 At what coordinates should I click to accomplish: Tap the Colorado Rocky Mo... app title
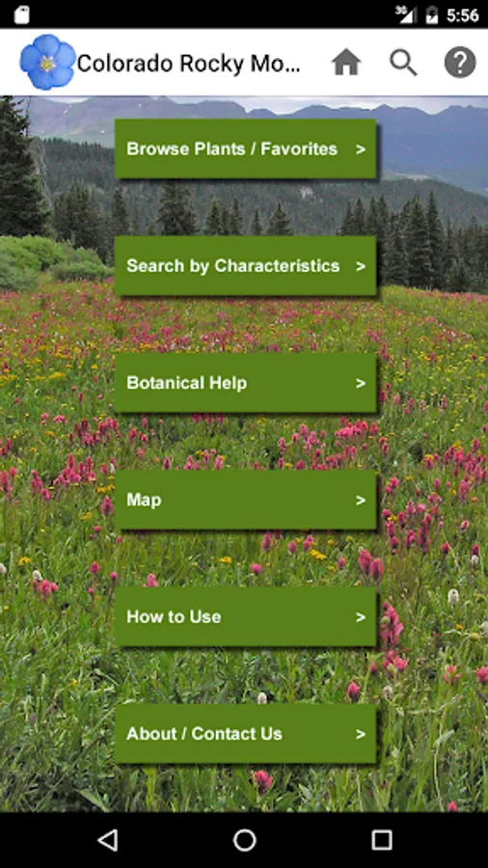tap(189, 64)
